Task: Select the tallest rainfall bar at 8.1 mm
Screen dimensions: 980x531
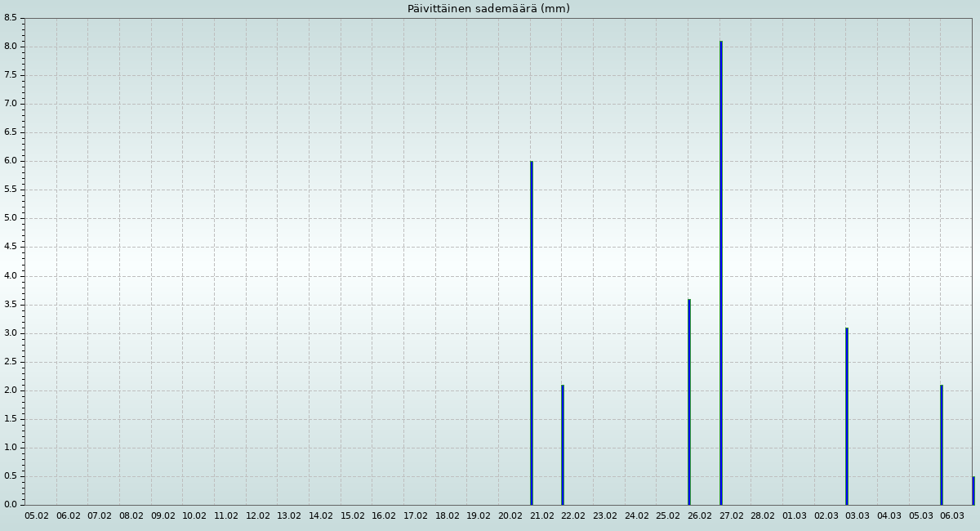Action: pos(720,273)
